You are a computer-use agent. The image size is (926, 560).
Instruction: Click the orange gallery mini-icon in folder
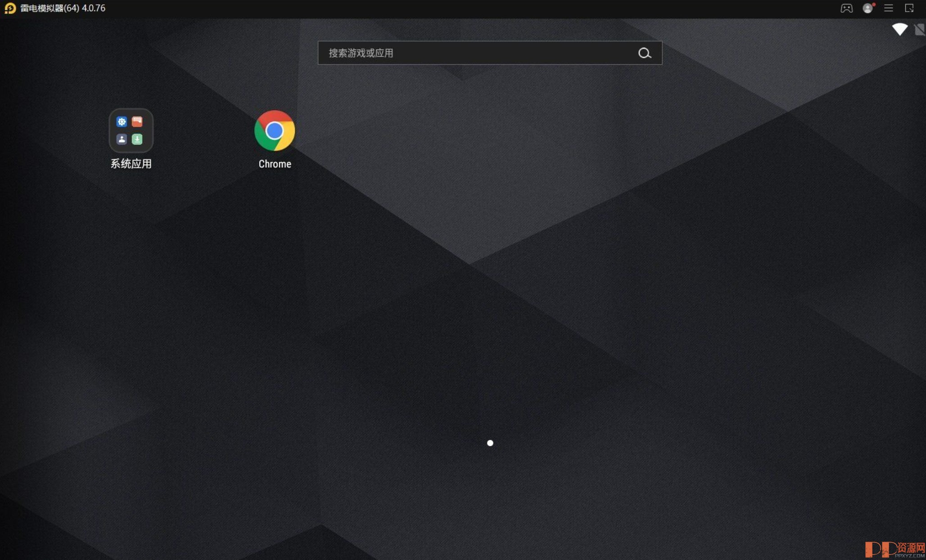(x=137, y=121)
